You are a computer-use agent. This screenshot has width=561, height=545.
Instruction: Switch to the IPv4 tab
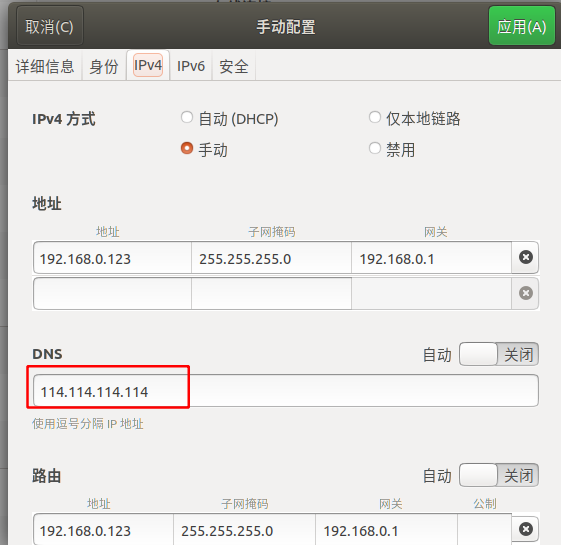(x=148, y=65)
